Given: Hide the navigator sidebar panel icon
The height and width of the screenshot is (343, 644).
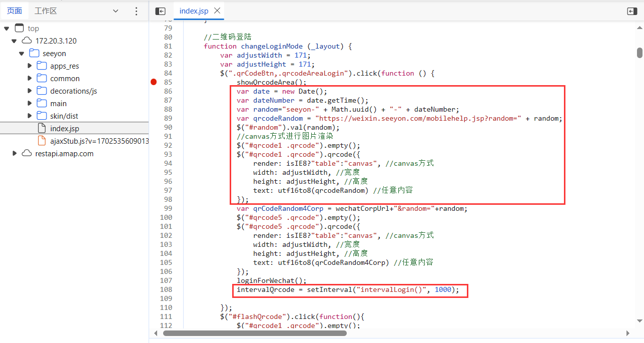Looking at the screenshot, I should tap(160, 11).
